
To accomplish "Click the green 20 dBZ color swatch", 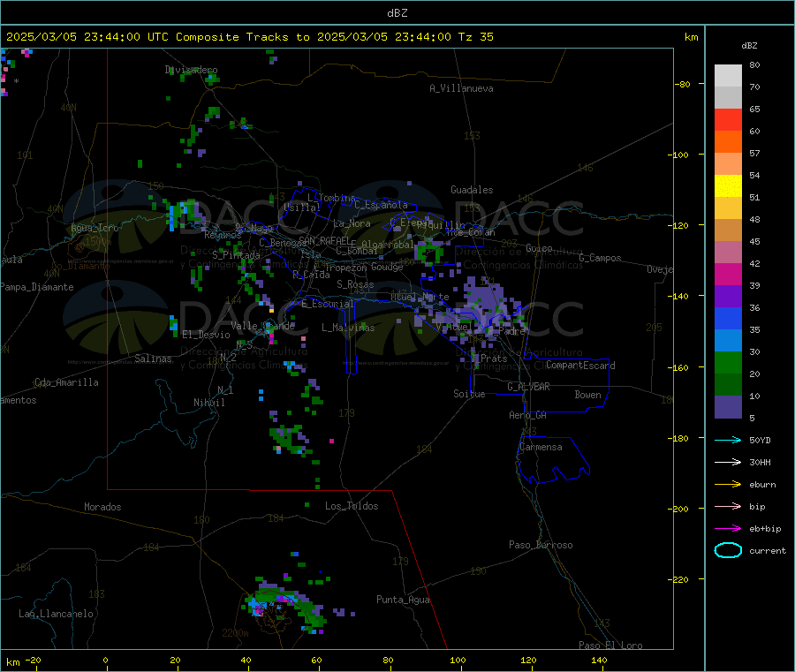I will click(x=728, y=362).
